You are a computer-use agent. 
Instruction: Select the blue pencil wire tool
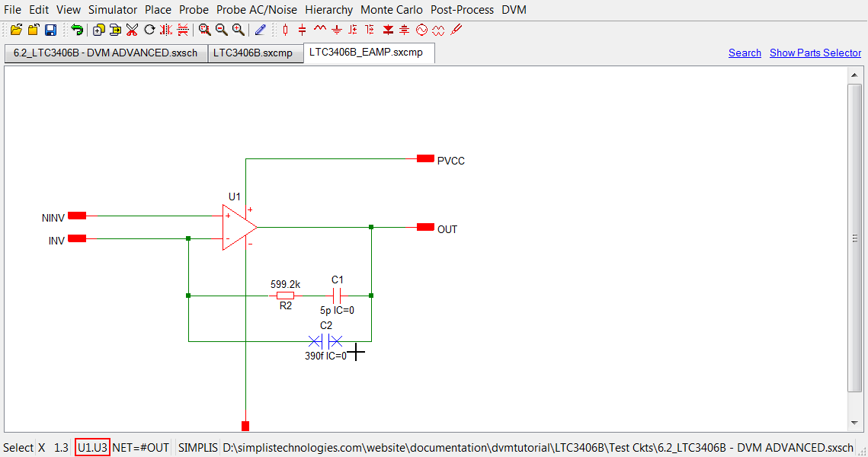[260, 30]
